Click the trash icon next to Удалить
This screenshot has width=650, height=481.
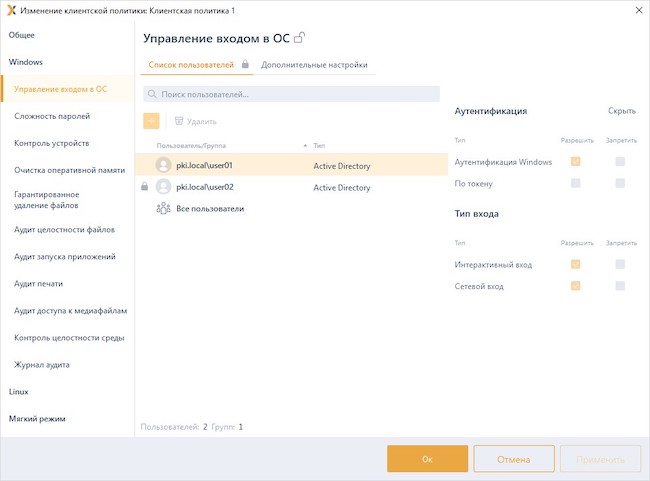click(x=179, y=121)
